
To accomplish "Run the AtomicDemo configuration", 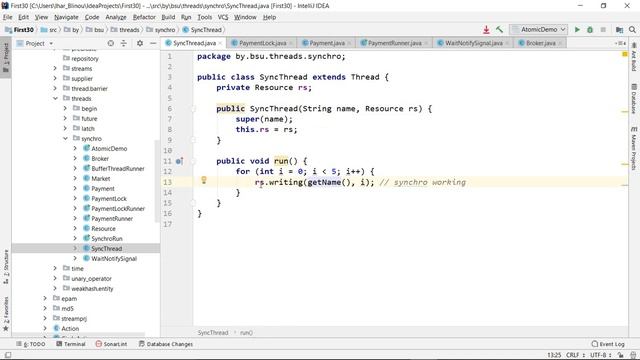I will pos(577,29).
